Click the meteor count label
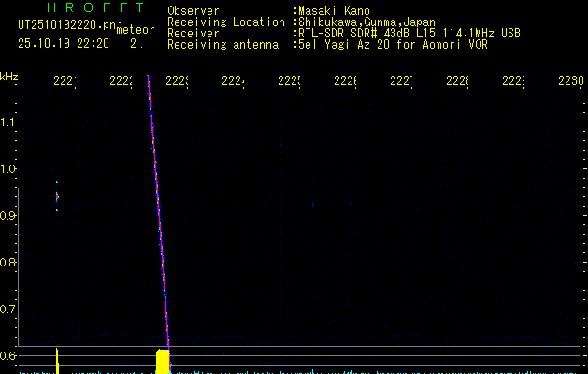Viewport: 588px width, 374px height. pos(134,31)
